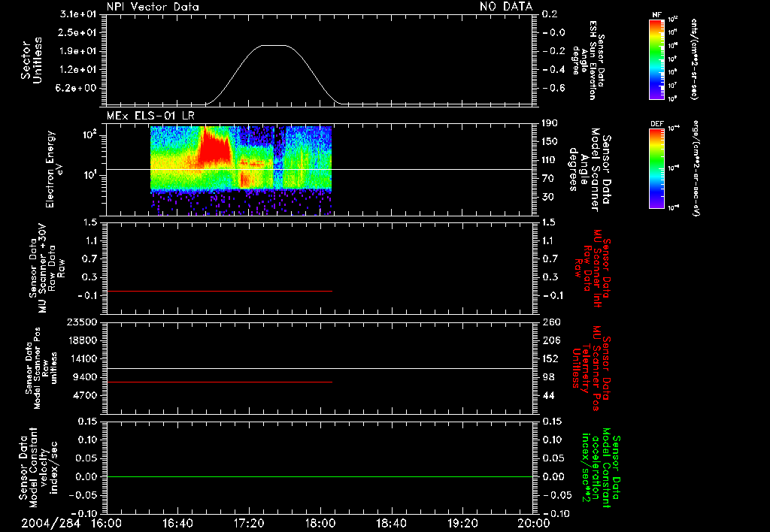This screenshot has width=770, height=532.
Task: Click the "150" scanner angle tick label
Action: pos(550,142)
